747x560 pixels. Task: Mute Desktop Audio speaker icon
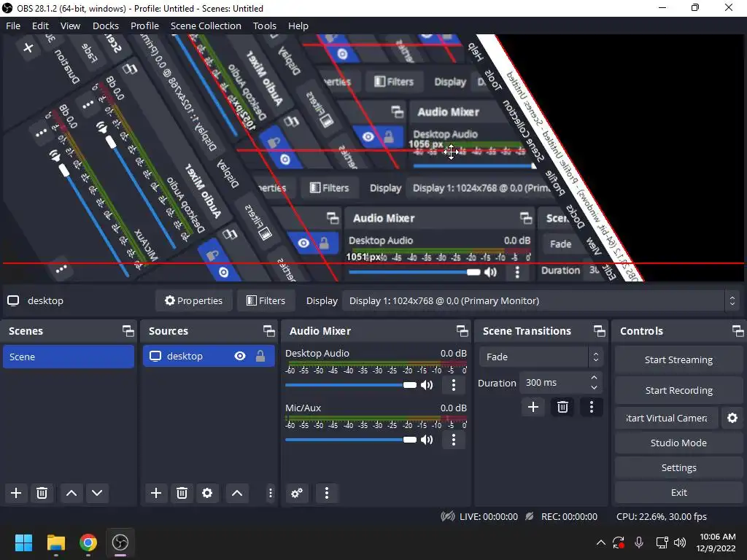(x=427, y=385)
